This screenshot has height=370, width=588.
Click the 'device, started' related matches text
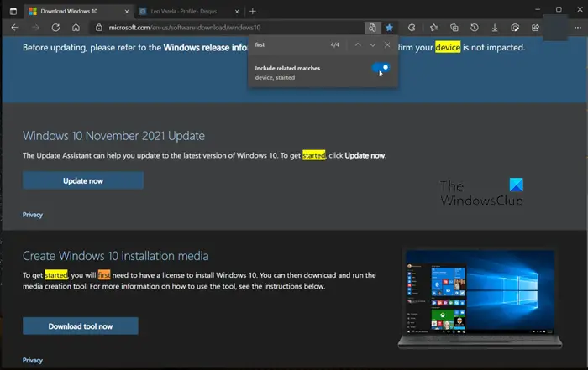coord(275,77)
